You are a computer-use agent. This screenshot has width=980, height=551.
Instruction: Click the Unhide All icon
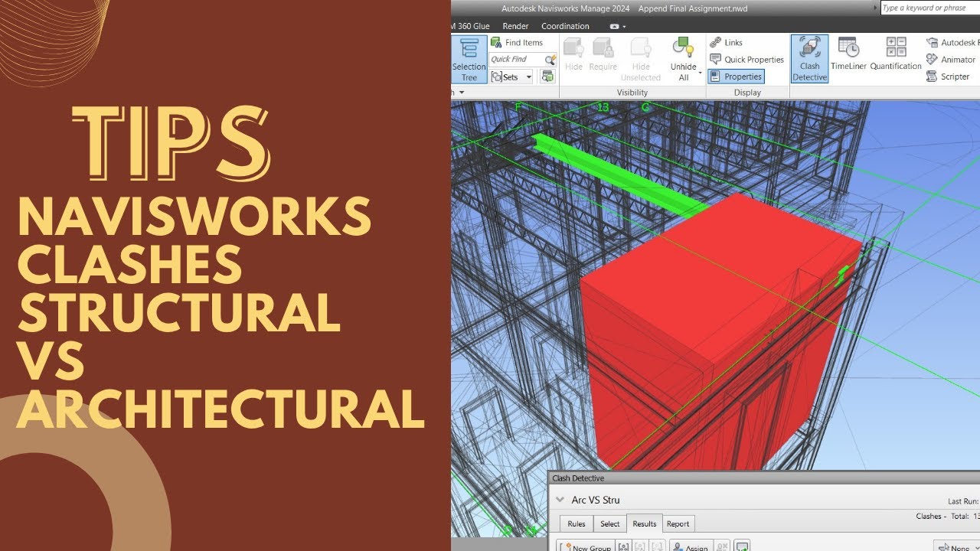[683, 47]
